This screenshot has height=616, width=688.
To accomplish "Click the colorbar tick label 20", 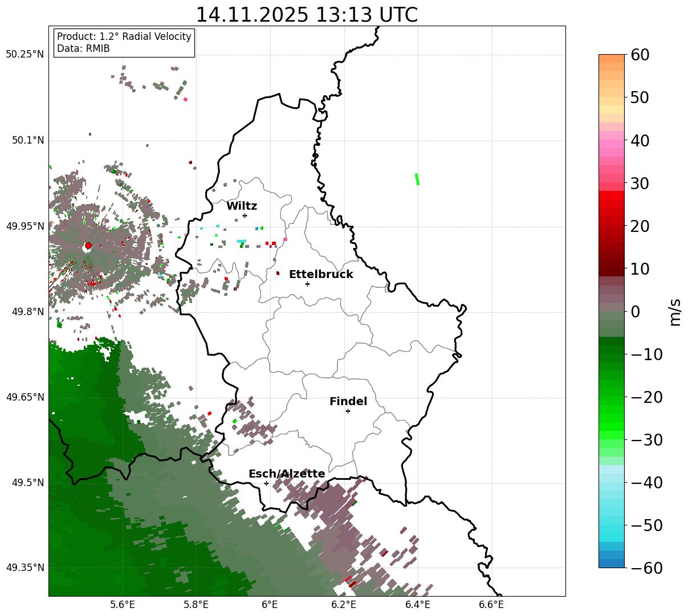I will 640,226.
